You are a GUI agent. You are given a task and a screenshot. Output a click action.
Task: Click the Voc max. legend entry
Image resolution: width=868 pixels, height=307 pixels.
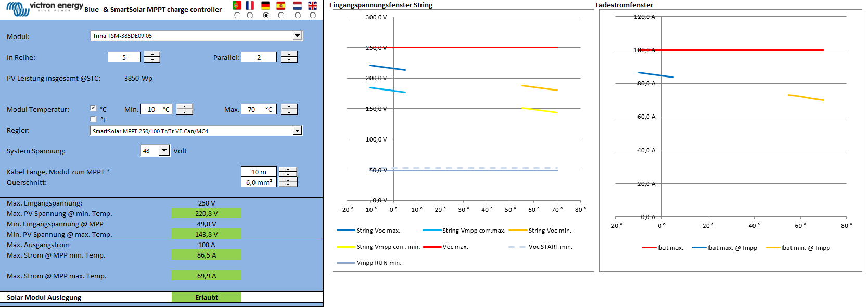pyautogui.click(x=445, y=247)
